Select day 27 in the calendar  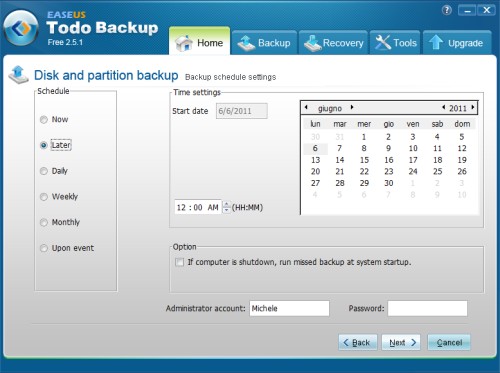(315, 183)
